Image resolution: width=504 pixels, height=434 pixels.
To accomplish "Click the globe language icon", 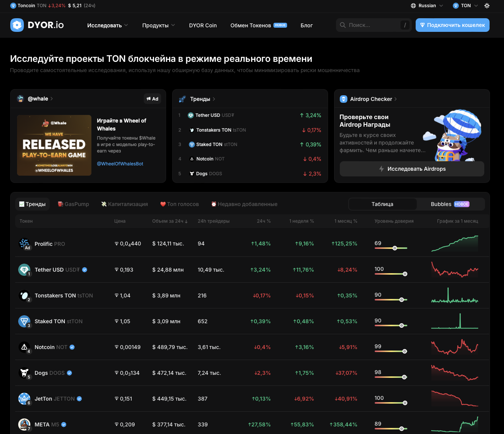I will [413, 6].
